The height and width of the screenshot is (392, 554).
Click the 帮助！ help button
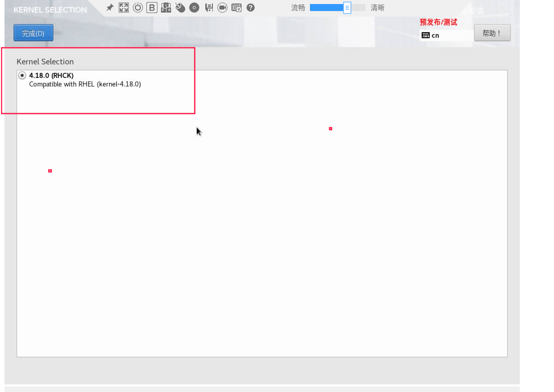tap(492, 33)
